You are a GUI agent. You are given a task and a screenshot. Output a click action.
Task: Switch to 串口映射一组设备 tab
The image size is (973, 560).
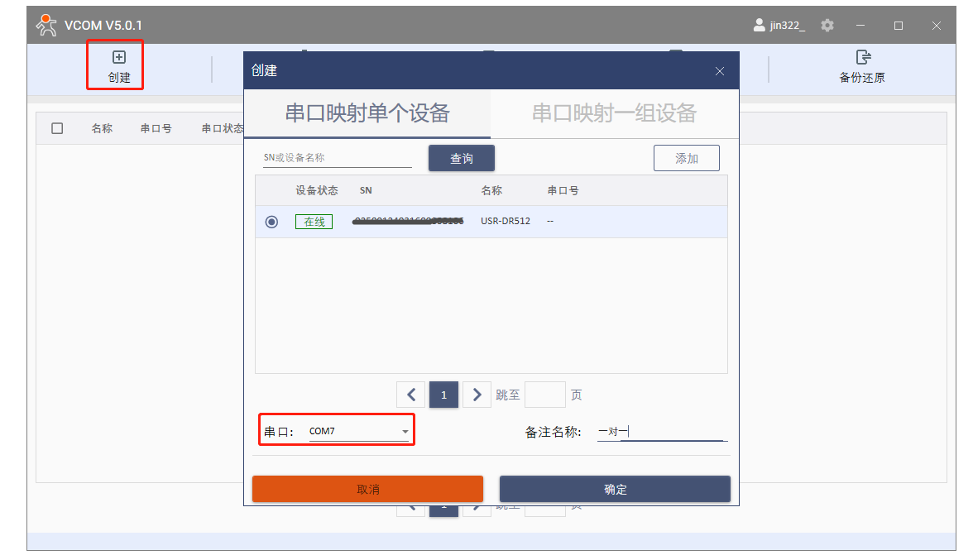[x=614, y=113]
